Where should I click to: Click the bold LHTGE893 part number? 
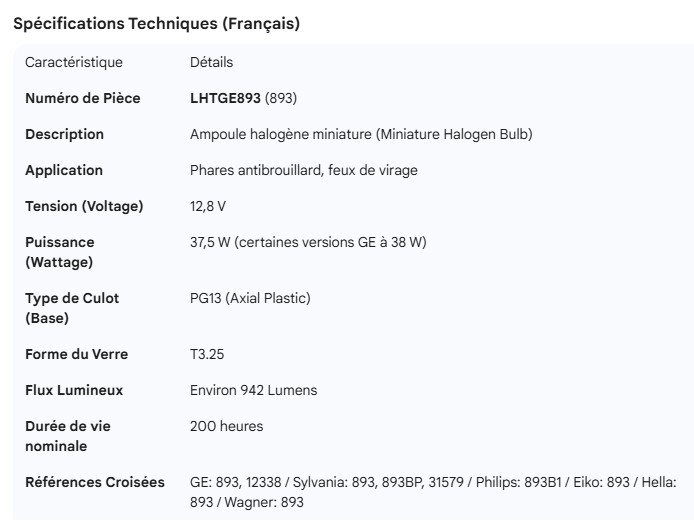(x=225, y=98)
